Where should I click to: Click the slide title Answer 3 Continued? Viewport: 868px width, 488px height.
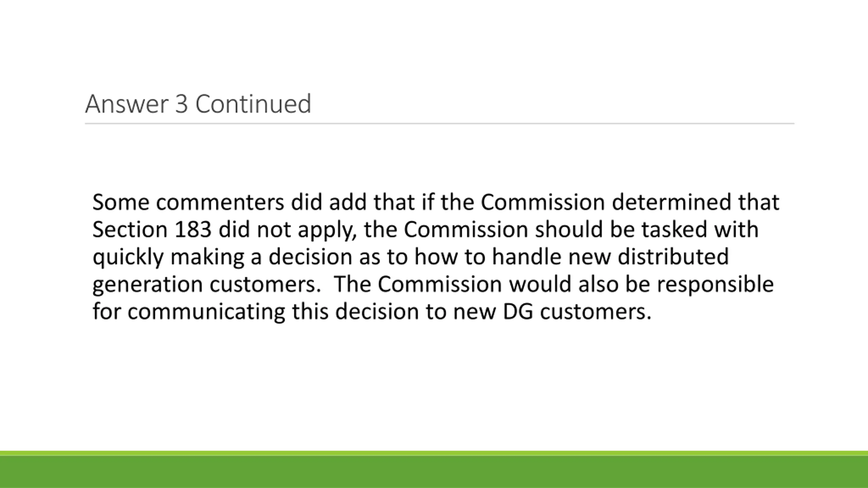point(198,104)
